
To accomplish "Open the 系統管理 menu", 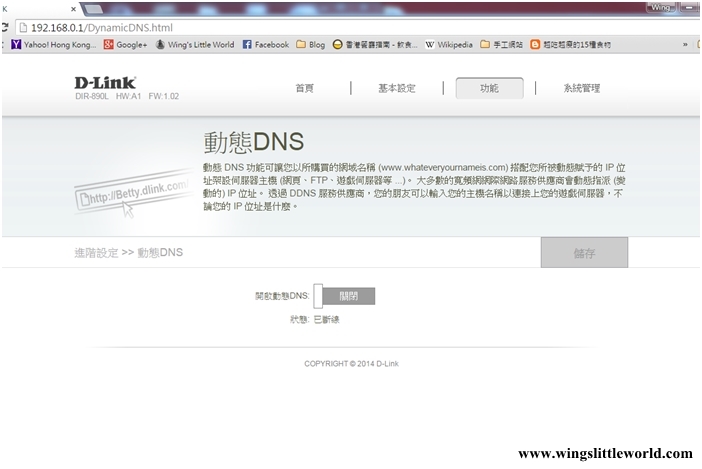I will 581,88.
